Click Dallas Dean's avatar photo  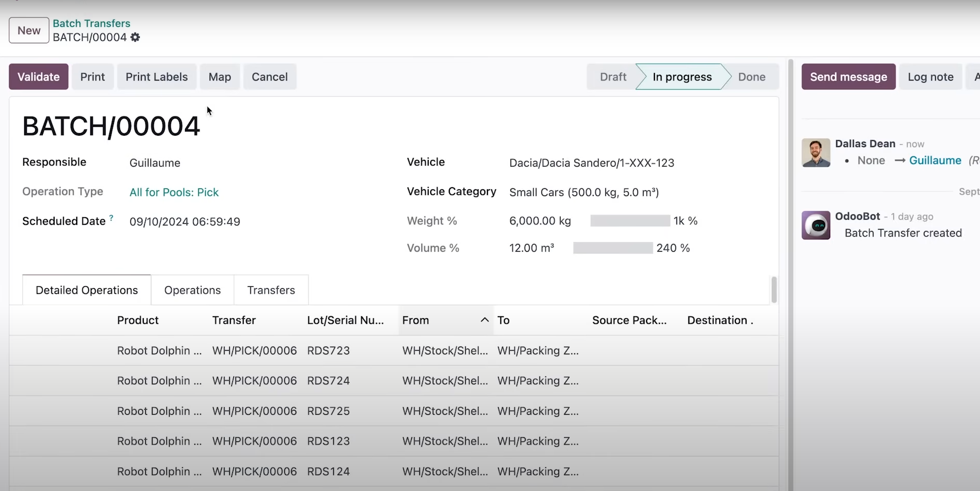tap(816, 153)
